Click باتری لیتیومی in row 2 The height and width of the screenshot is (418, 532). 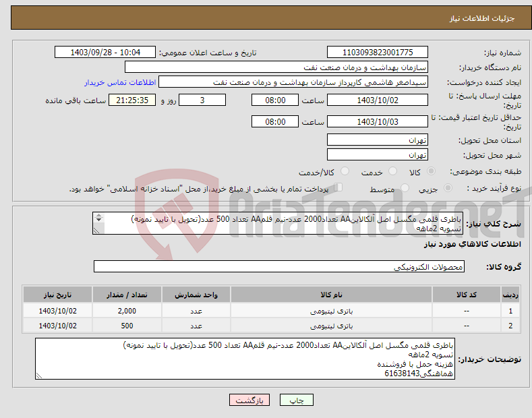tap(331, 326)
